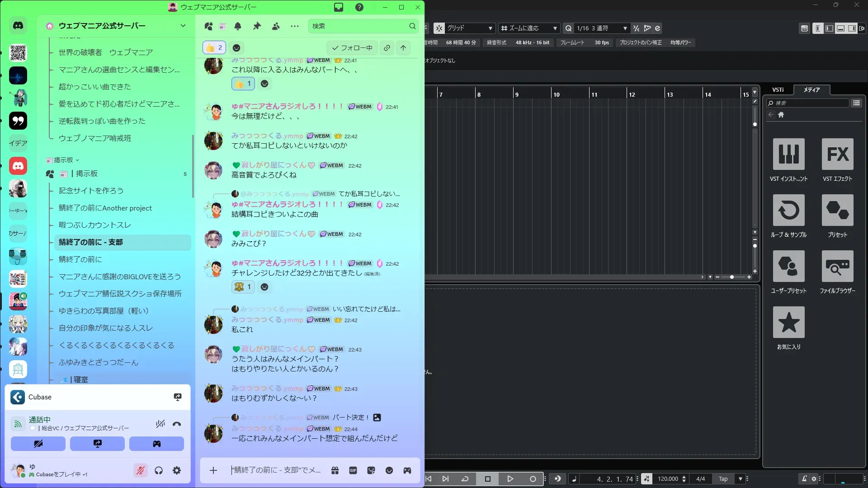
Task: Open the 1/16 quantize preset dropdown
Action: [601, 28]
